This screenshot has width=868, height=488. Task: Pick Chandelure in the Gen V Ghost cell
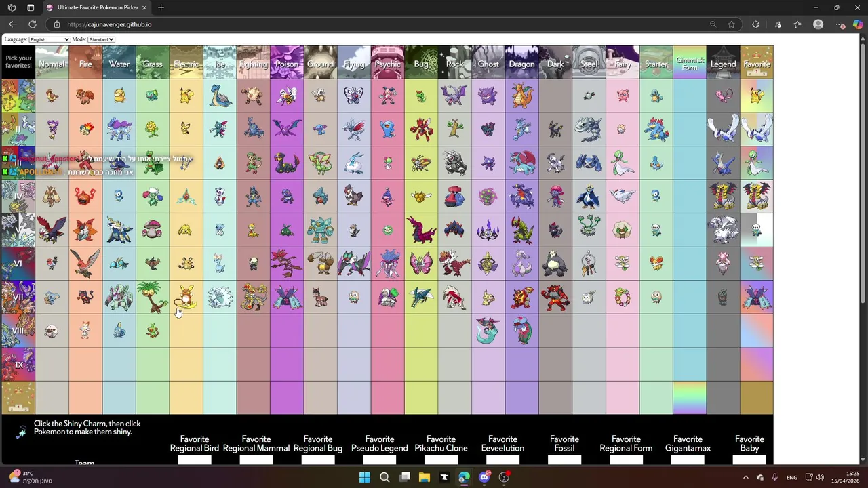point(488,230)
